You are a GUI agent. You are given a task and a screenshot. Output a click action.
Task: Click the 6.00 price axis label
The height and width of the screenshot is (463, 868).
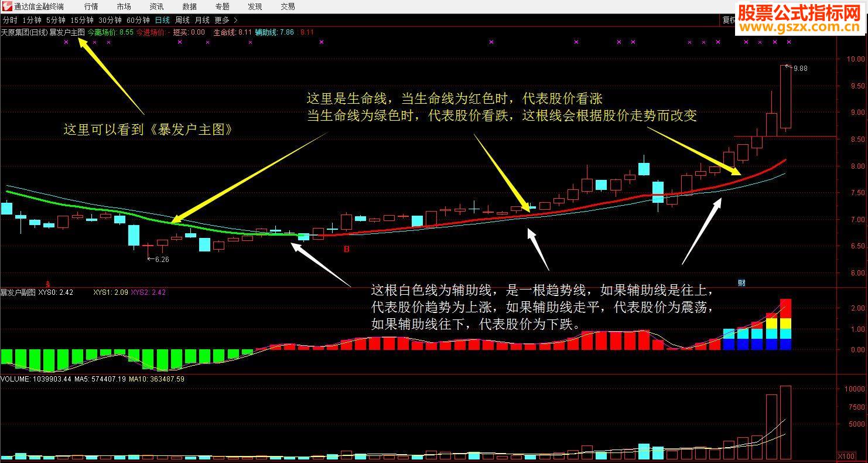coord(857,273)
